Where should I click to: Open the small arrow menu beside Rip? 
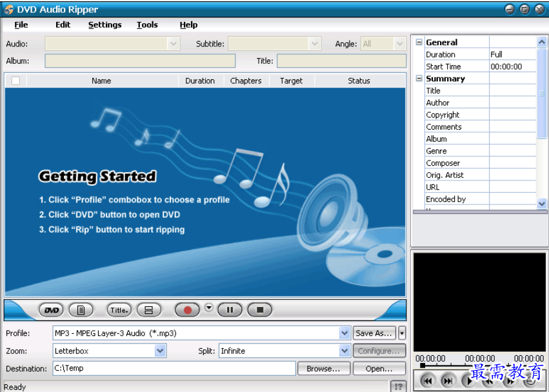tap(208, 308)
